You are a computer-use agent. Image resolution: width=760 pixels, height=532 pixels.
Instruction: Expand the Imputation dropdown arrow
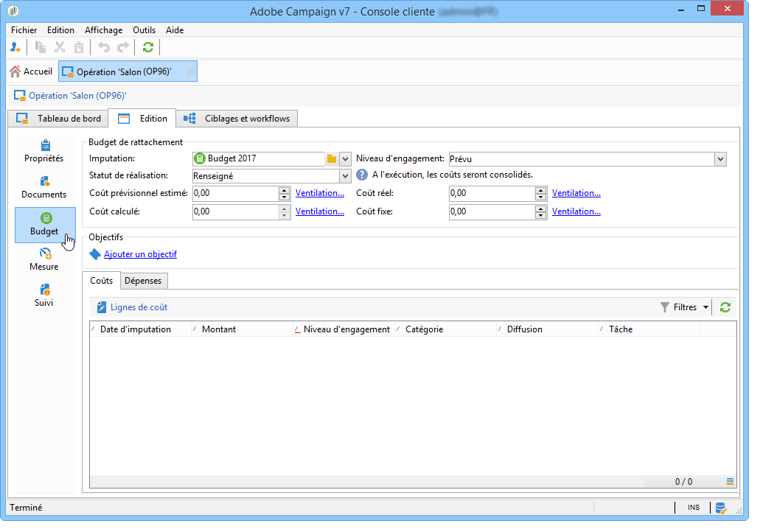click(345, 158)
